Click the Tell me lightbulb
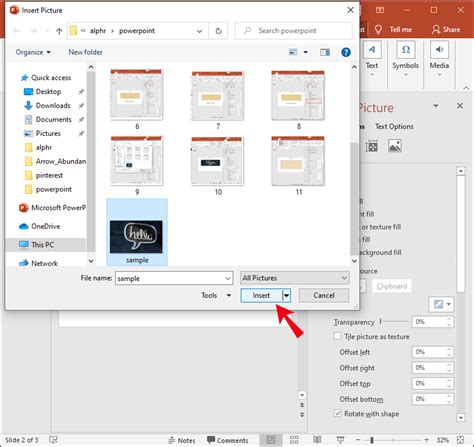 tap(378, 30)
